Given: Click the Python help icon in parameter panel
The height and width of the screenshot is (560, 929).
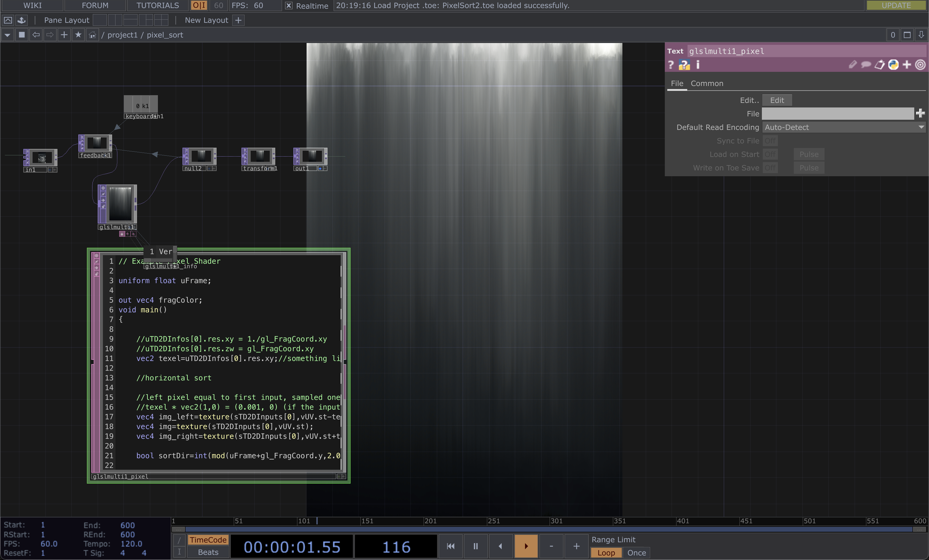Looking at the screenshot, I should pyautogui.click(x=684, y=65).
